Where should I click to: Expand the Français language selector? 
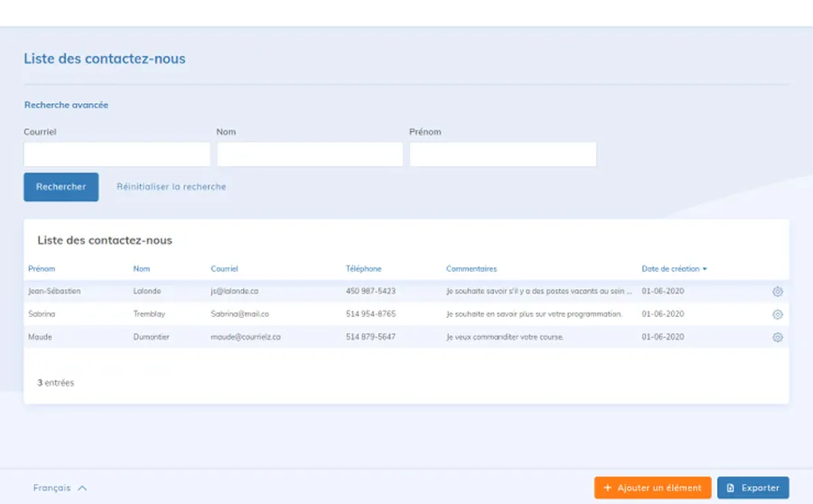tap(60, 488)
